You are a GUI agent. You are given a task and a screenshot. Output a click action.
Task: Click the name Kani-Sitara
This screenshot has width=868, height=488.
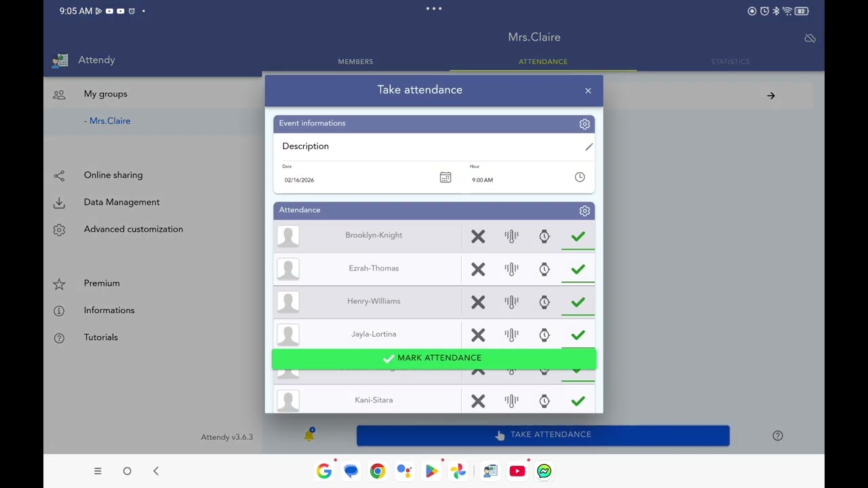point(374,401)
